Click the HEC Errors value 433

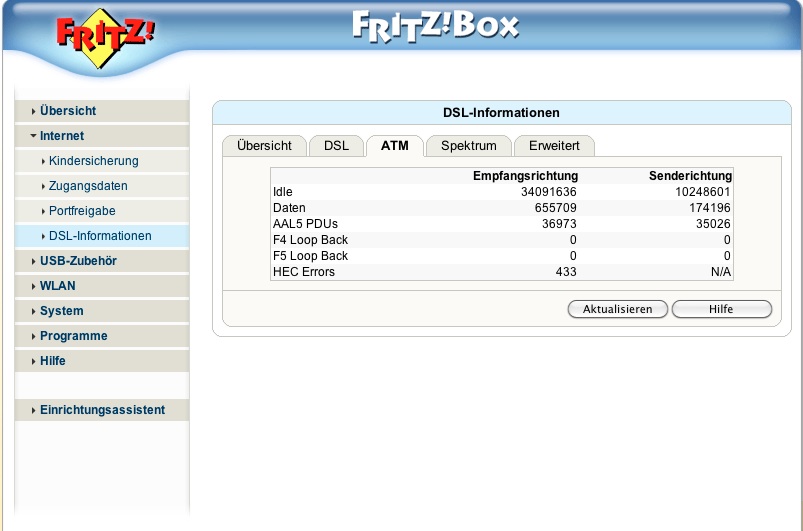pyautogui.click(x=566, y=272)
